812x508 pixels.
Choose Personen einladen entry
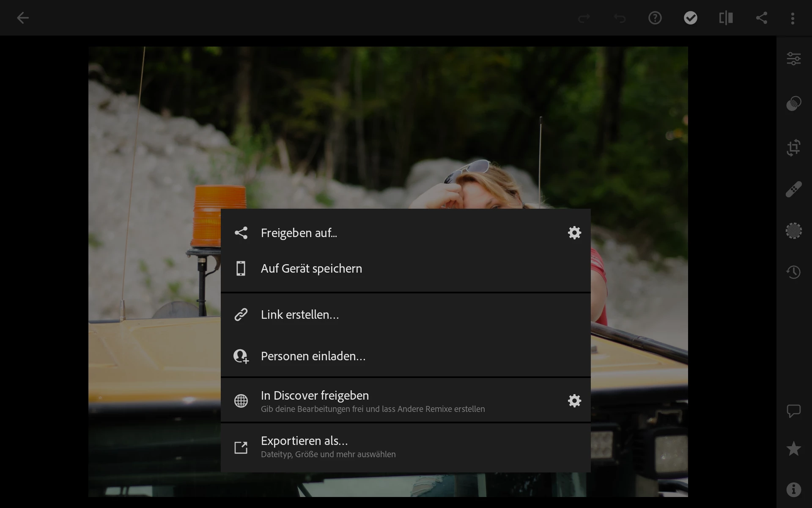313,356
